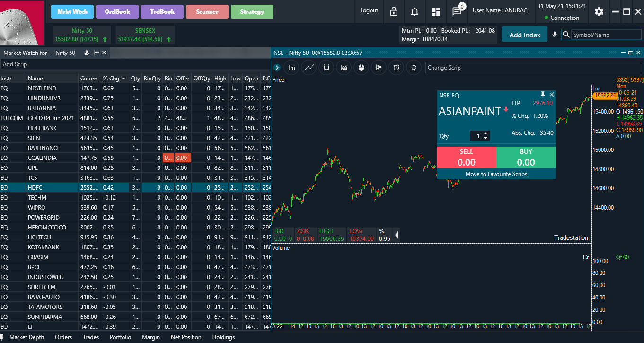Click Move to Favourite Scrips

[x=496, y=174]
